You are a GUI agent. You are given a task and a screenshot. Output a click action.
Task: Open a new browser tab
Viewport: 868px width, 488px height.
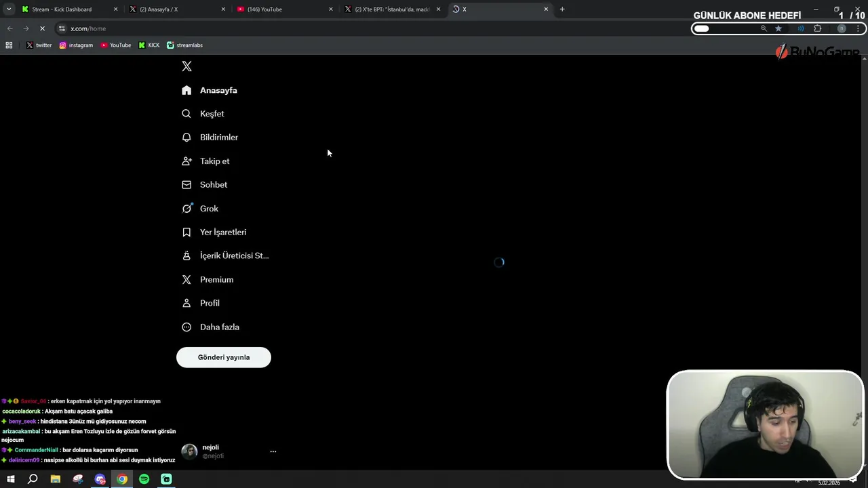[562, 9]
